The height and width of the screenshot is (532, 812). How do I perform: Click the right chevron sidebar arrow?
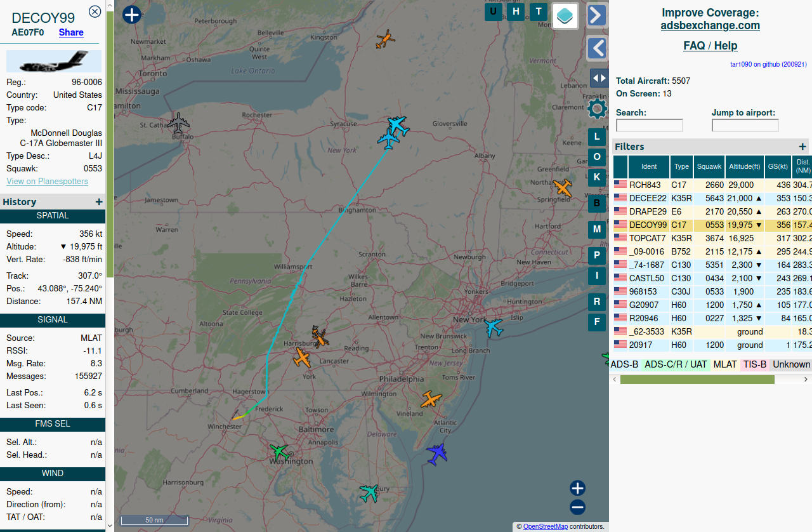(597, 15)
